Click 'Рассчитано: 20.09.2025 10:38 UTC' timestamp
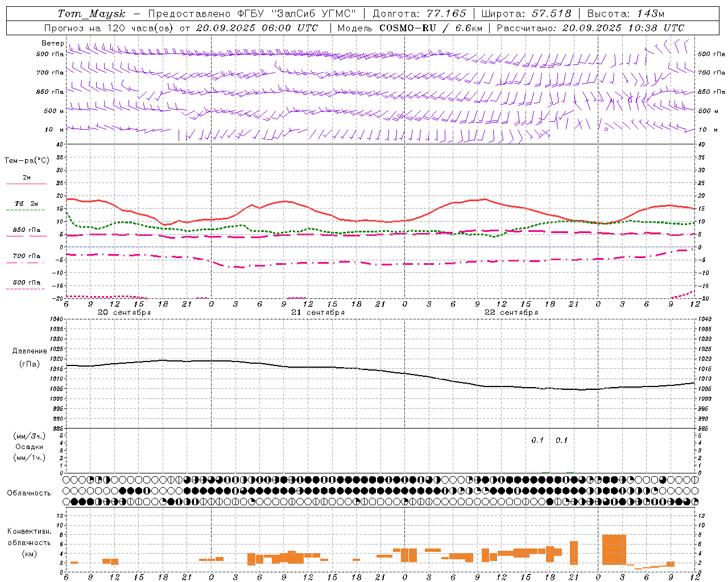 590,28
